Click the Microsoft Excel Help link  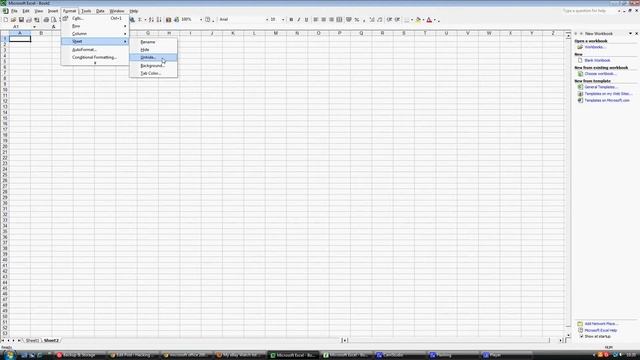click(601, 330)
